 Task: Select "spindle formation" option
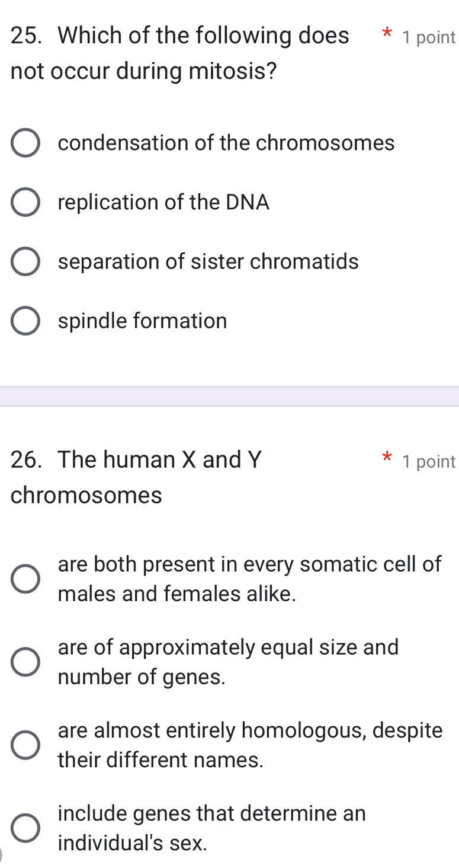[x=25, y=320]
